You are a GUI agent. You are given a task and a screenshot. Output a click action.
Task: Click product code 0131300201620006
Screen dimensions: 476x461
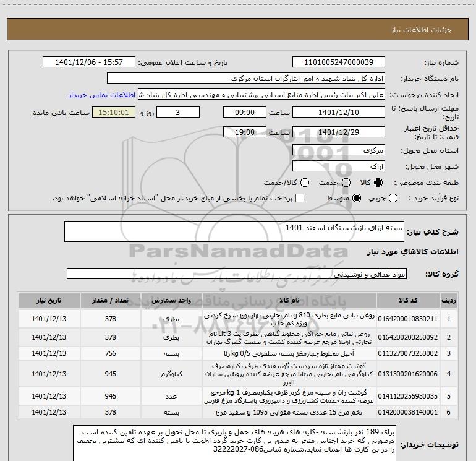[408, 374]
